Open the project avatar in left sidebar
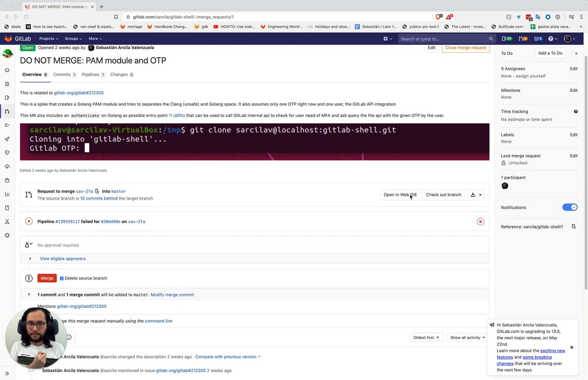This screenshot has width=588, height=380. (x=7, y=54)
